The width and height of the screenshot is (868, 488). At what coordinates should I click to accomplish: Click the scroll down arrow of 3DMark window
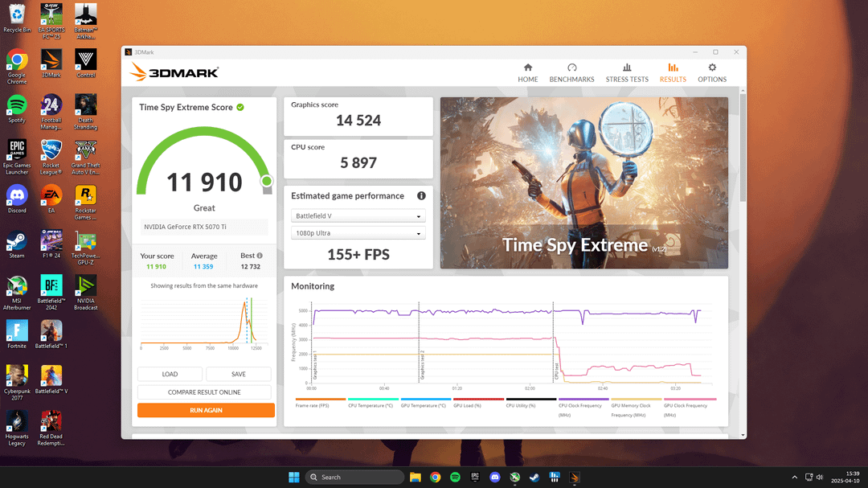click(743, 435)
